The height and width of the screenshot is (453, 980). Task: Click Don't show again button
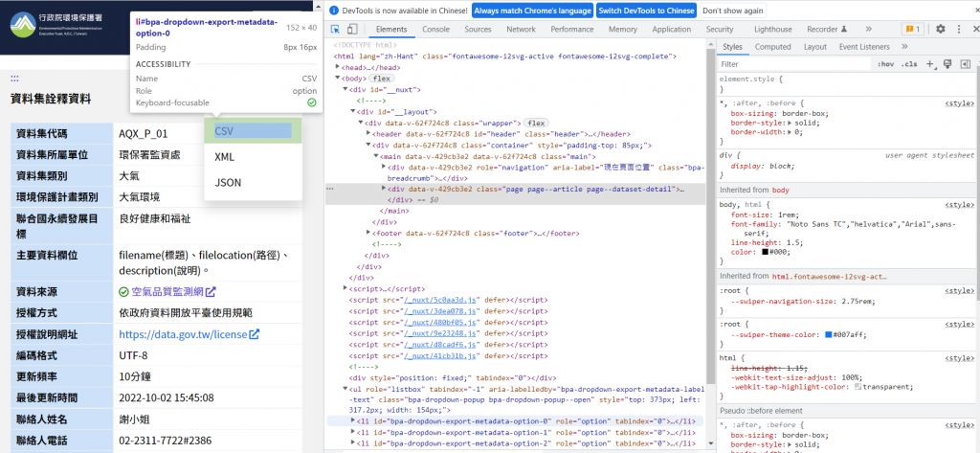[x=732, y=11]
